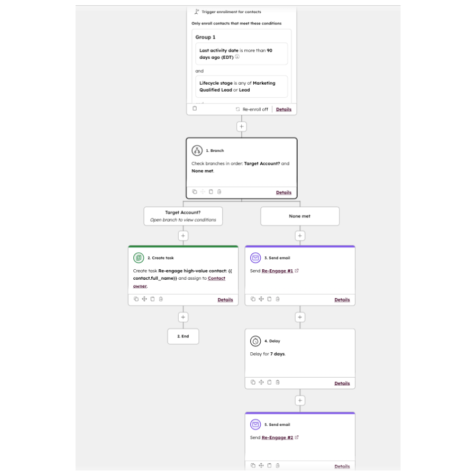Click the task icon on the Create task card
Image resolution: width=476 pixels, height=476 pixels.
coord(138,258)
